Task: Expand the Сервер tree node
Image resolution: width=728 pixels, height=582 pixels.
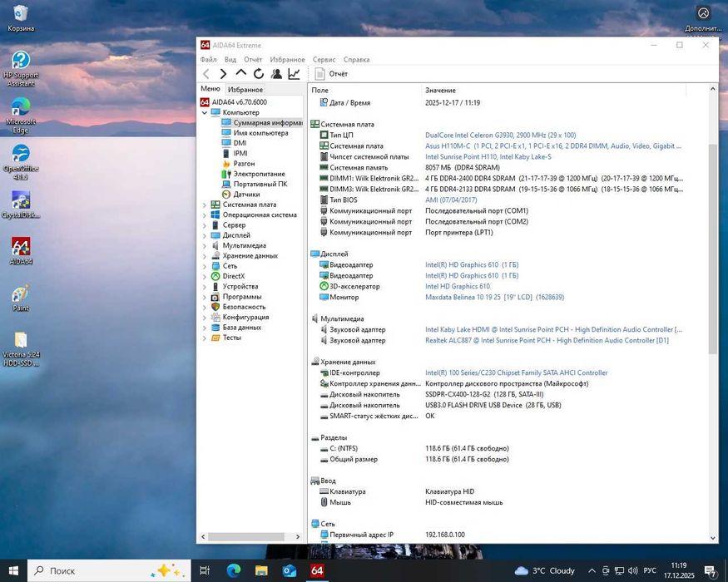Action: pyautogui.click(x=205, y=225)
